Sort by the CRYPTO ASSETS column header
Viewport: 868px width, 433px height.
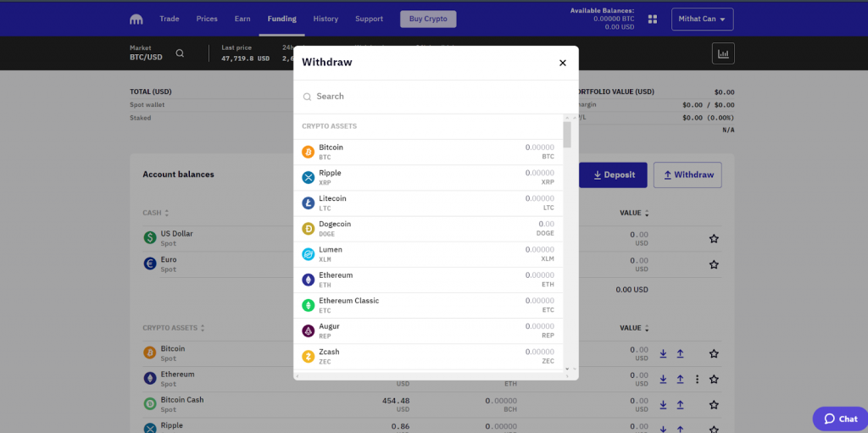173,328
